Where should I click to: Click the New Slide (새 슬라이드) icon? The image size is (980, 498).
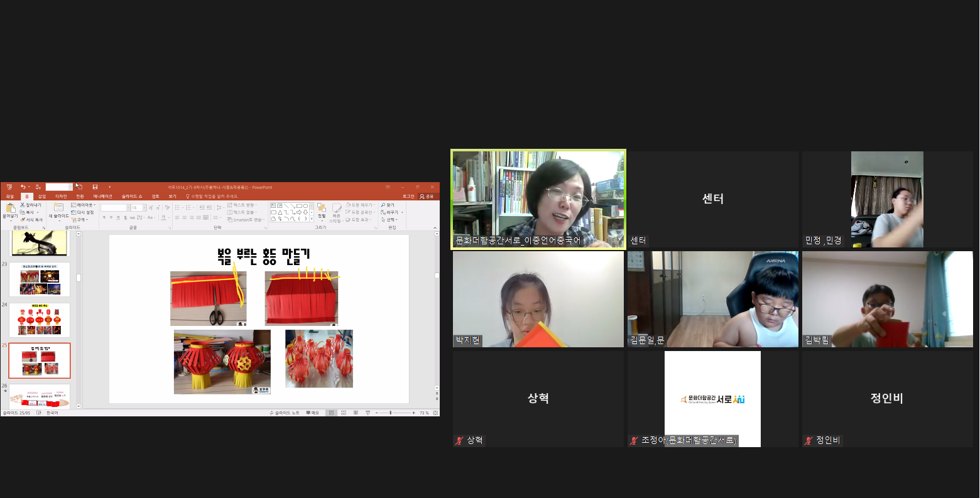58,208
